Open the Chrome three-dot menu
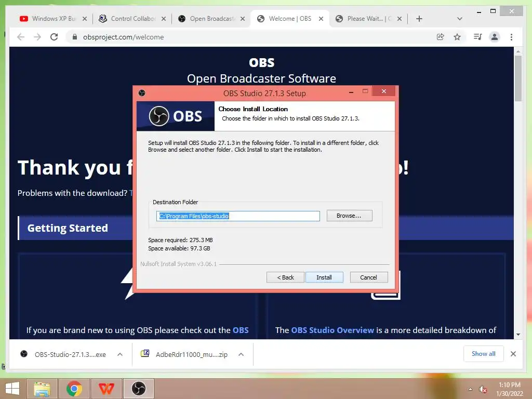 tap(511, 37)
